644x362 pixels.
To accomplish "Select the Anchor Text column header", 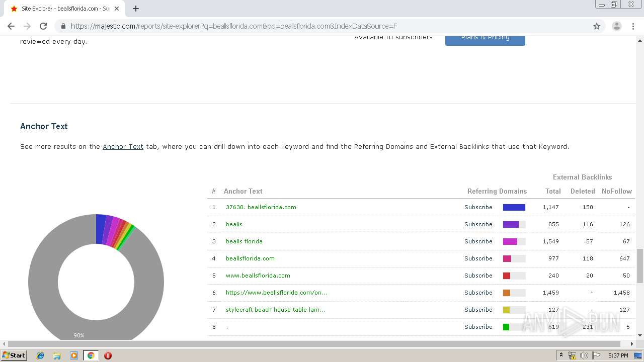I will pyautogui.click(x=243, y=191).
